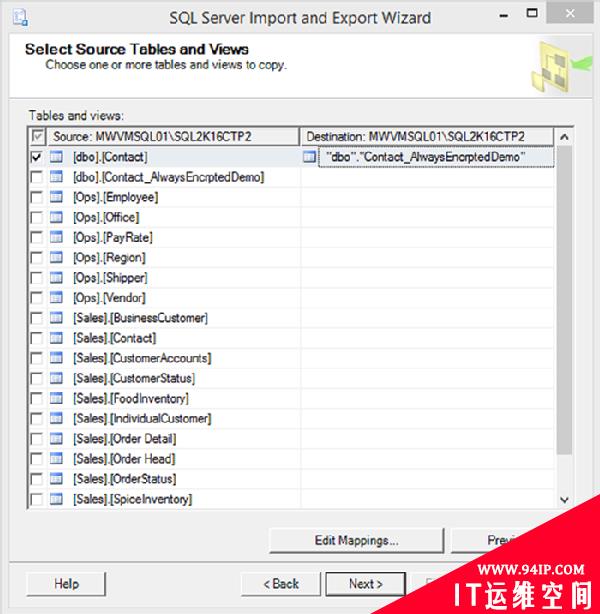Click table icon beside [Ops].[PayRate]
Screen dimensions: 600x614
[56, 237]
